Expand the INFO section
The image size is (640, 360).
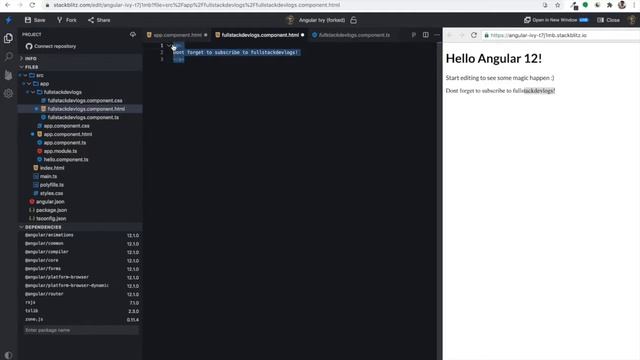coord(80,58)
